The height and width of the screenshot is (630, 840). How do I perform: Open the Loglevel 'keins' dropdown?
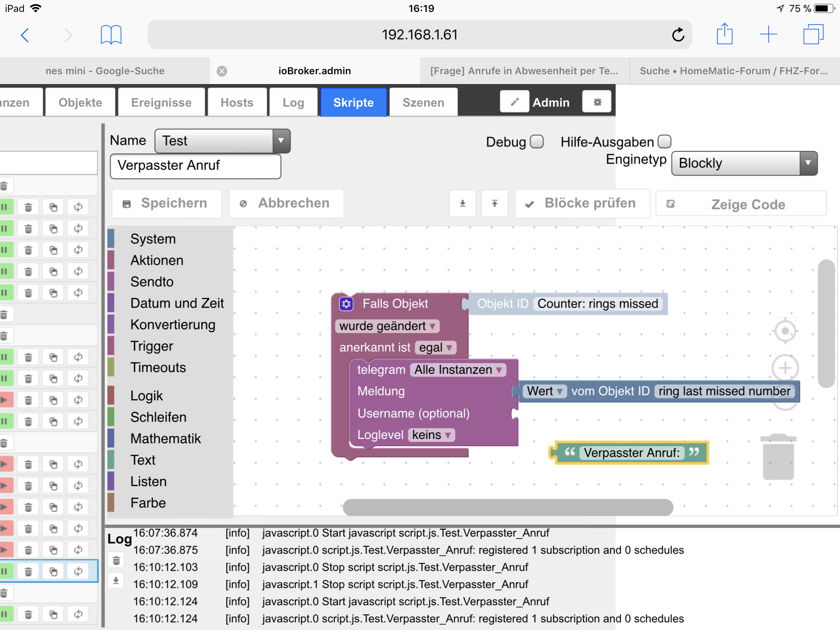click(x=431, y=435)
